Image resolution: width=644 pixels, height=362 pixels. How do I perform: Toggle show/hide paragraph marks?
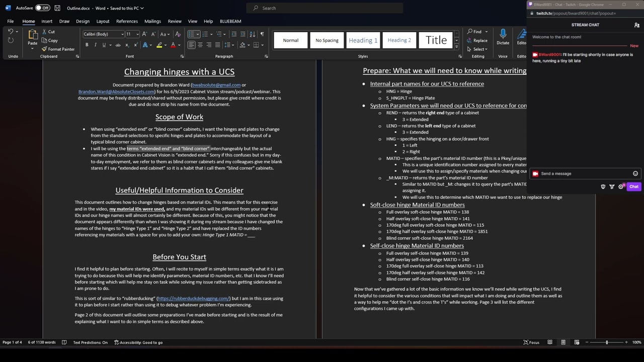point(262,34)
